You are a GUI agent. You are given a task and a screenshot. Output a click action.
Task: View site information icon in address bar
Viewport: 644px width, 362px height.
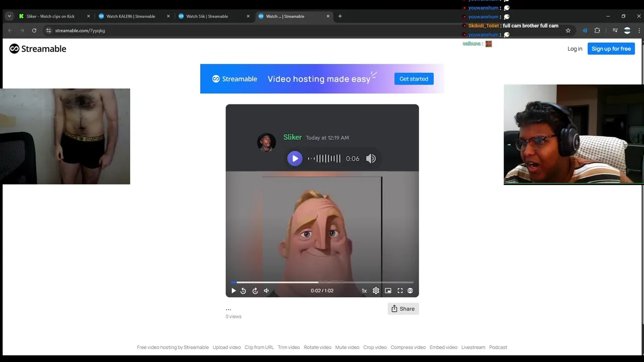(x=48, y=31)
